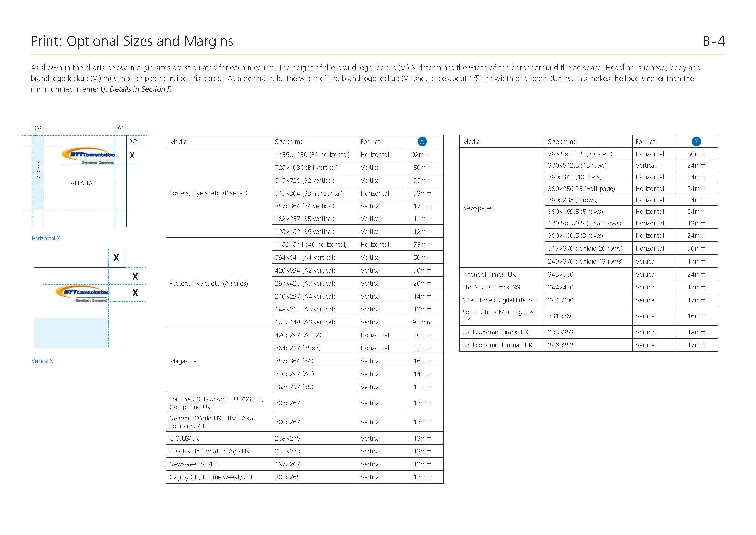Screen dimensions: 756x535
Task: Click the page title 'Print: Optional Sizes and Margins'
Action: pos(132,41)
